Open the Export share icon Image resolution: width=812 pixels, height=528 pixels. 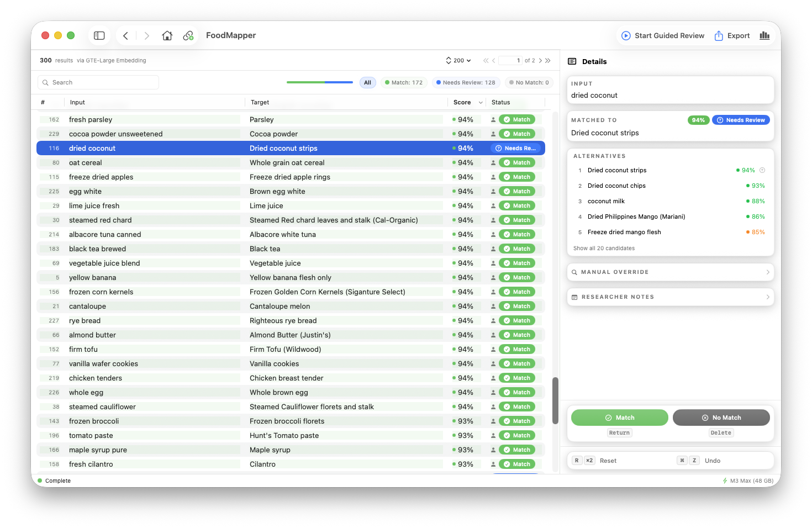(719, 35)
